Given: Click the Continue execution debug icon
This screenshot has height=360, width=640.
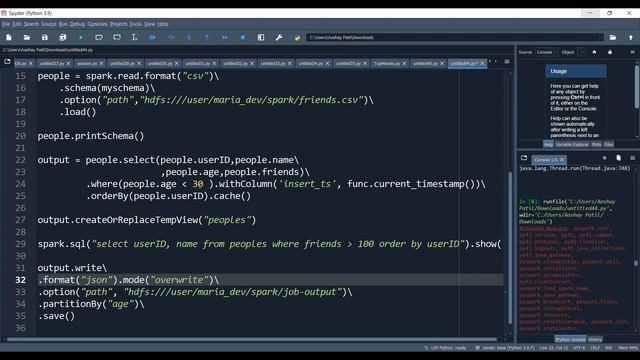Looking at the screenshot, I should coord(224,37).
